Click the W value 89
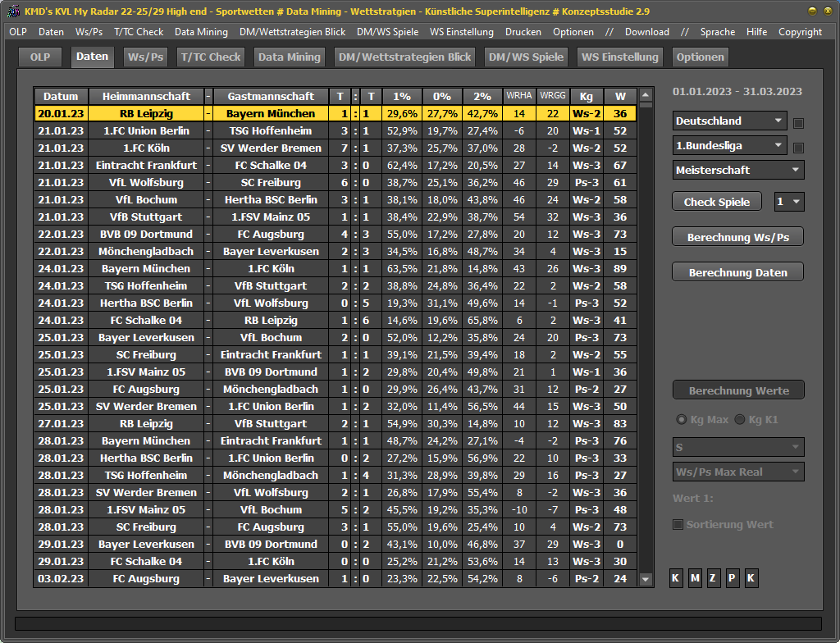Screen dimensions: 840x643 620,268
